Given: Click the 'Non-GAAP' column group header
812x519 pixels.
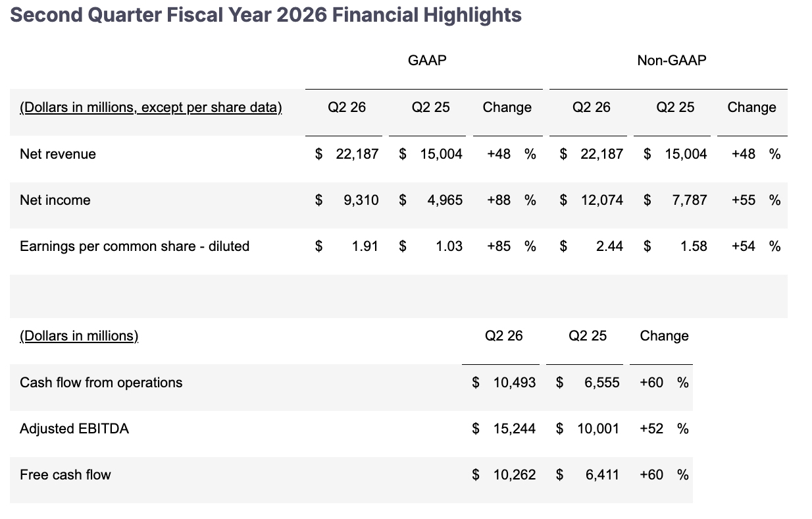Looking at the screenshot, I should [x=672, y=61].
